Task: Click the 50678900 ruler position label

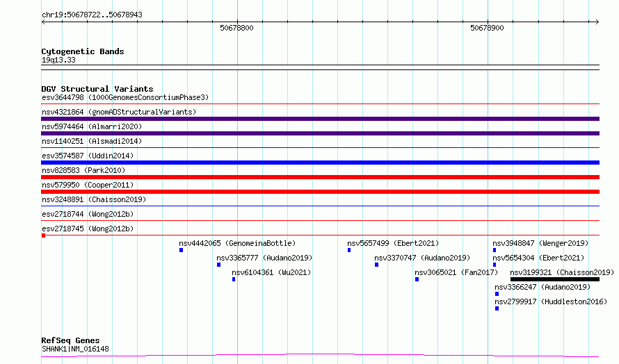Action: click(x=487, y=28)
